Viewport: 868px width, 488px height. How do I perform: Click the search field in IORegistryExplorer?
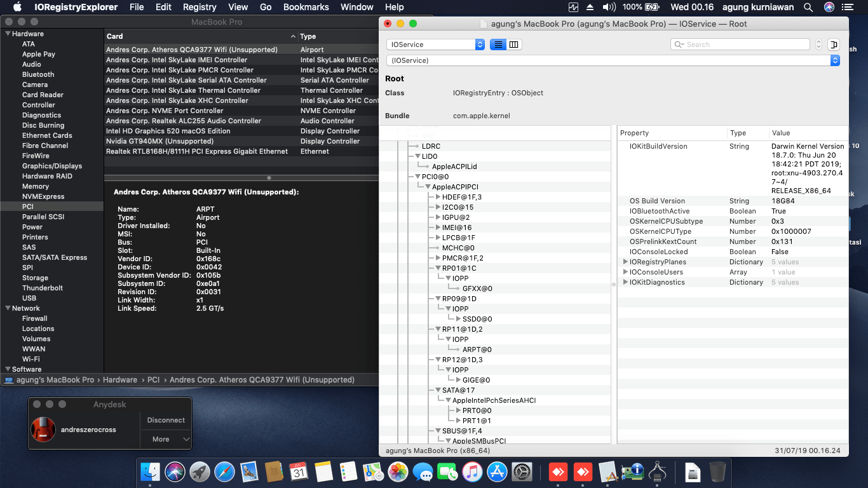point(740,44)
